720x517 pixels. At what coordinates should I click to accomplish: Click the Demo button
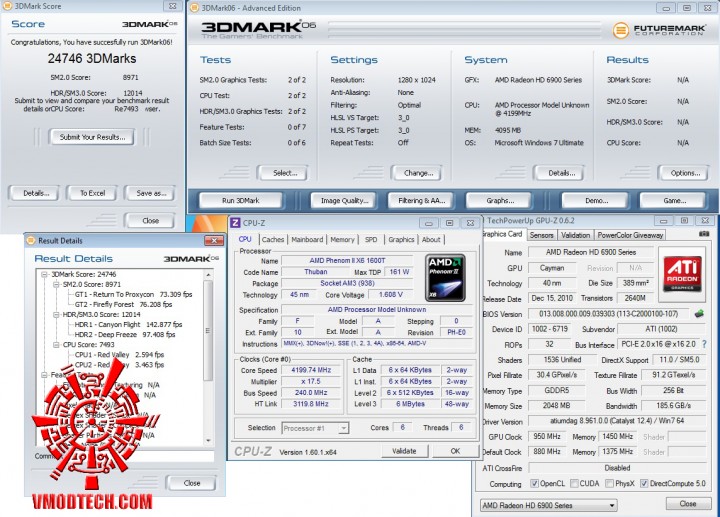596,201
